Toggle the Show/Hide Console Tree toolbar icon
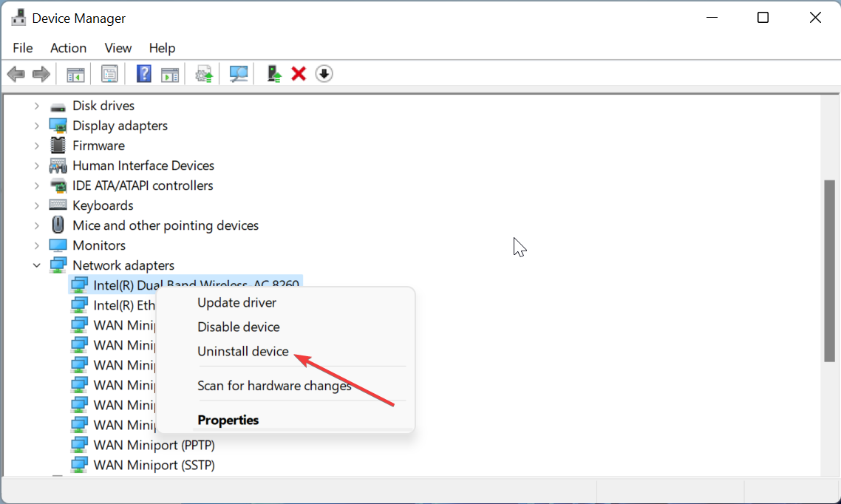Image resolution: width=841 pixels, height=504 pixels. point(75,74)
